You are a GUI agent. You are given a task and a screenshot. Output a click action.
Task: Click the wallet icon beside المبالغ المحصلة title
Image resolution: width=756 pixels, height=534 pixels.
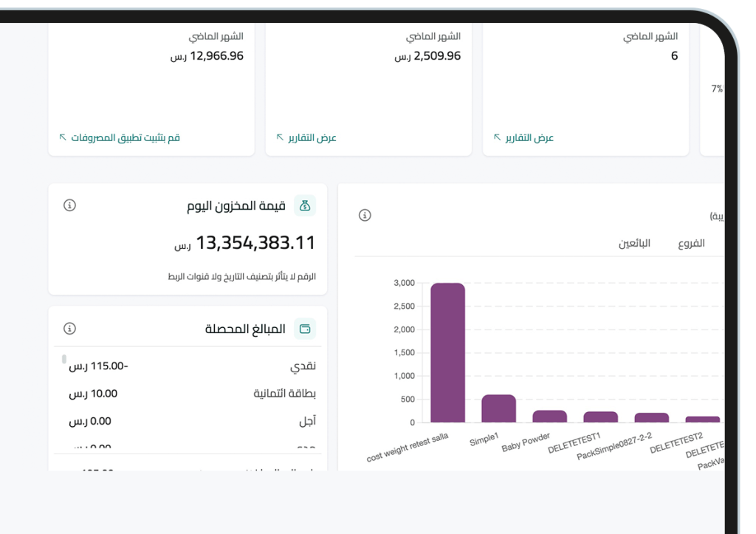[305, 329]
